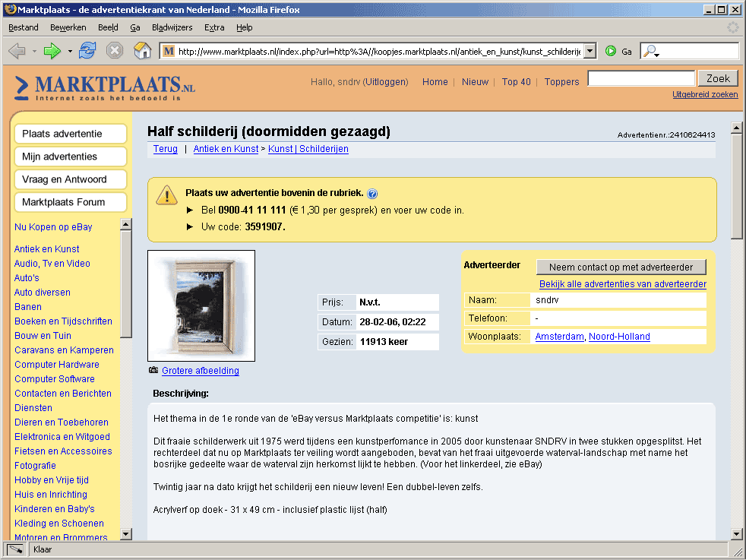This screenshot has height=560, width=746.
Task: Click the category list scrollbar thumb
Action: 125,284
